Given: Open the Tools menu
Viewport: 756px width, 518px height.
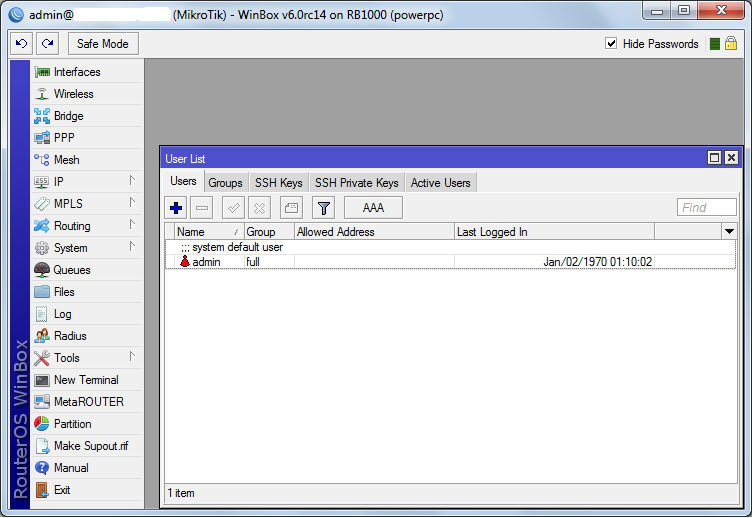Looking at the screenshot, I should coord(87,358).
